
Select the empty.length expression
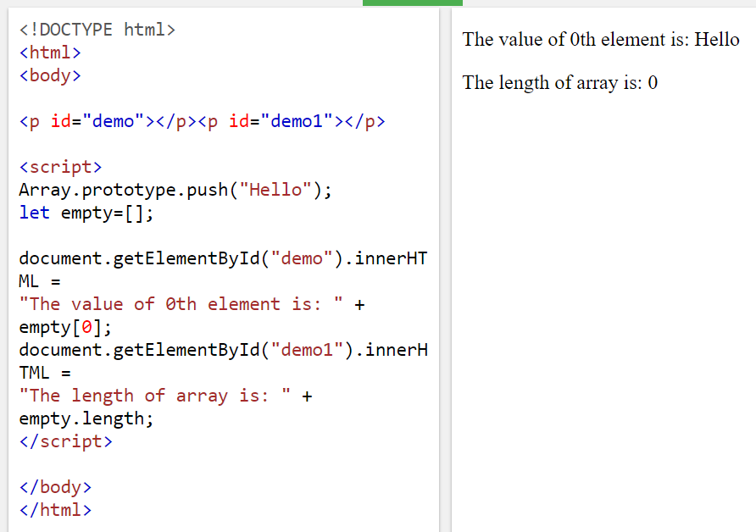[85, 418]
